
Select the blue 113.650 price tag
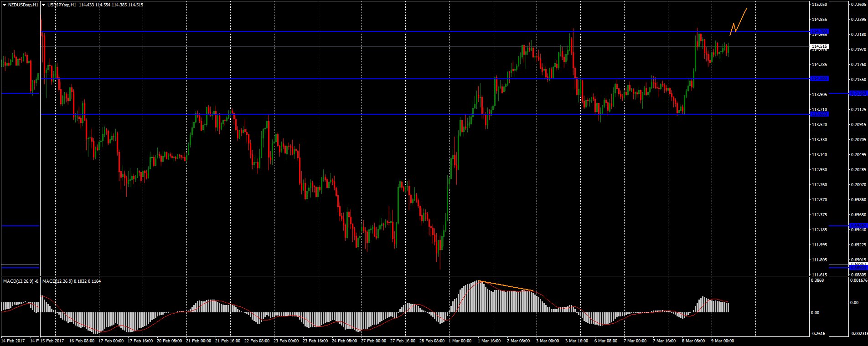tap(819, 114)
